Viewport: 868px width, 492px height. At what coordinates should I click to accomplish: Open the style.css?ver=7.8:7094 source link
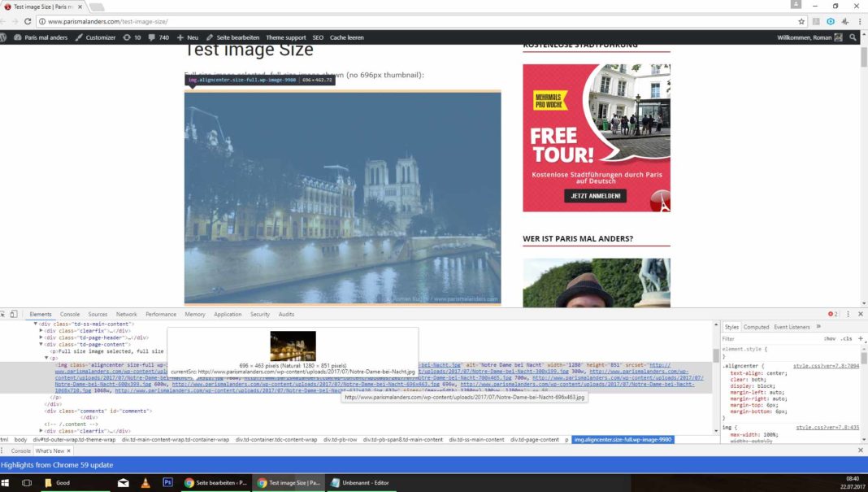826,366
